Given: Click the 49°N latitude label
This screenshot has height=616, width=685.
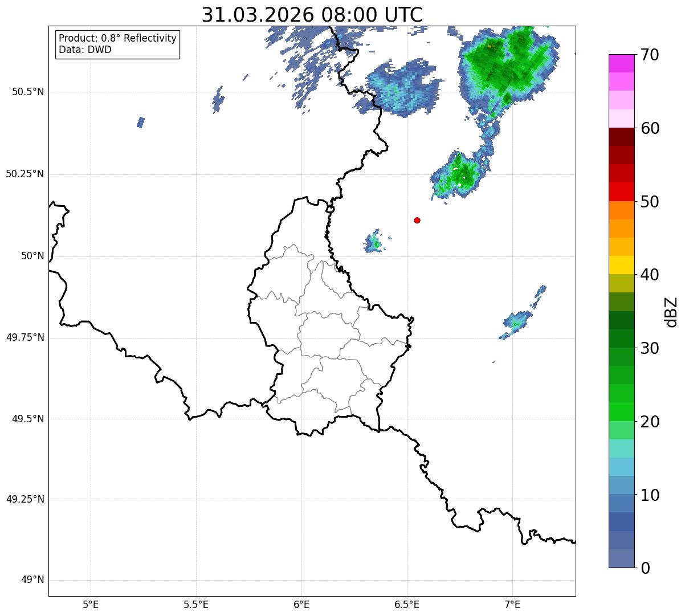Looking at the screenshot, I should coord(32,580).
